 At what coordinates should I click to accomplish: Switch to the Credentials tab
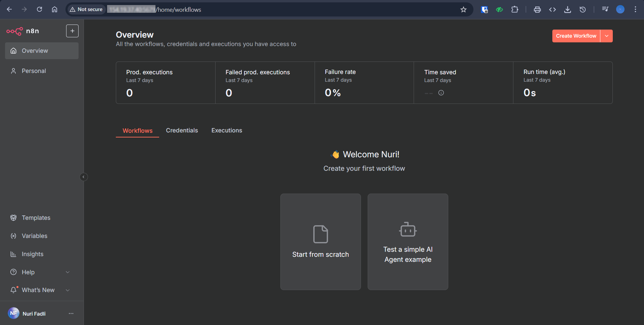point(182,130)
